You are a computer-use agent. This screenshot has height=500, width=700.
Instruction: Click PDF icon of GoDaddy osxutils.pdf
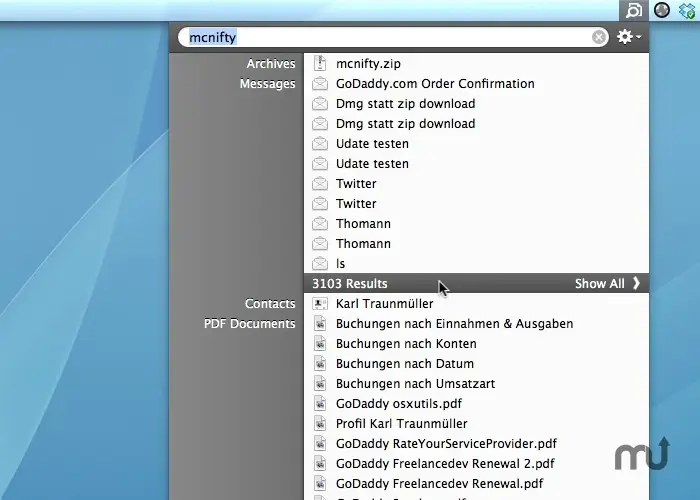click(320, 404)
